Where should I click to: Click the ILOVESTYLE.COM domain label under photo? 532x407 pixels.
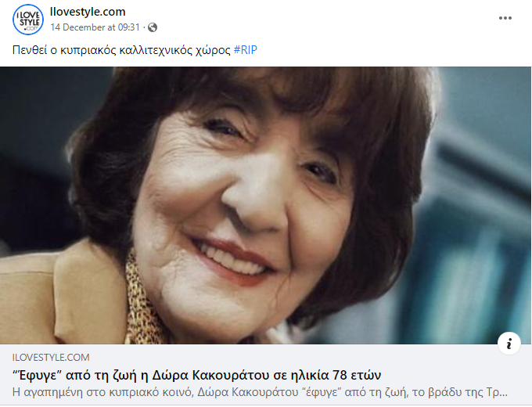point(51,357)
